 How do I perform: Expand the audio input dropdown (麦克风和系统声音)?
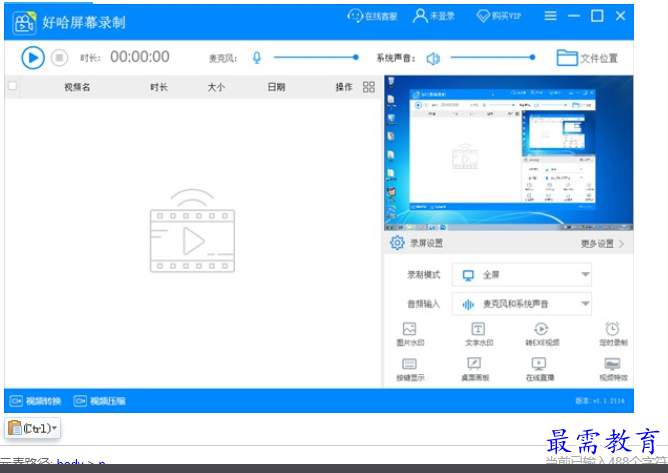[521, 304]
